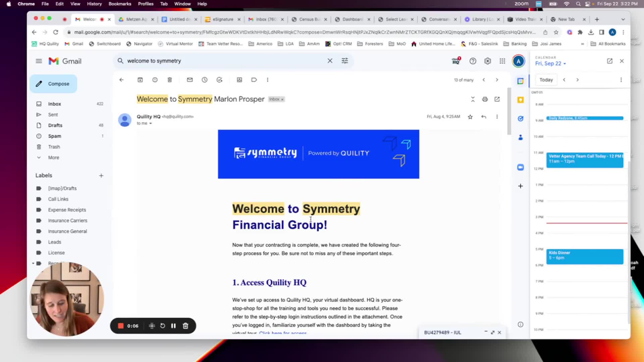
Task: Click the HQ extension icon in Gmail header
Action: (457, 61)
